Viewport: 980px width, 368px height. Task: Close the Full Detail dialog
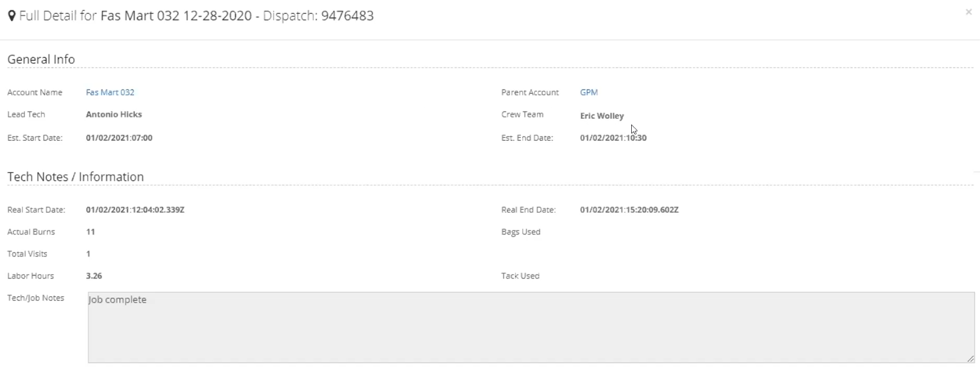point(968,12)
